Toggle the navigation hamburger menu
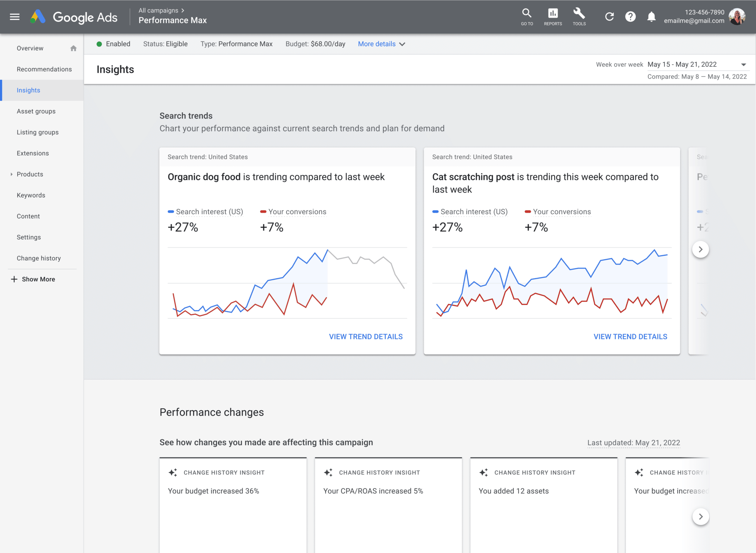The width and height of the screenshot is (756, 553). pyautogui.click(x=15, y=17)
